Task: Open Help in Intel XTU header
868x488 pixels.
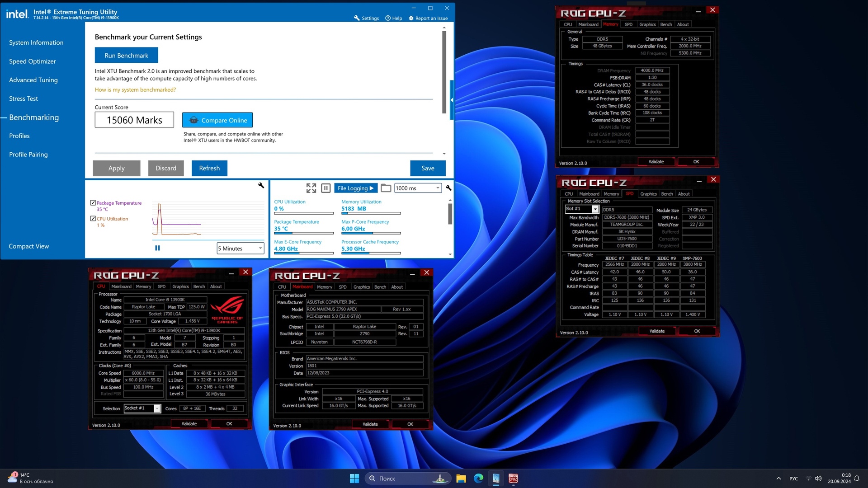Action: coord(393,18)
